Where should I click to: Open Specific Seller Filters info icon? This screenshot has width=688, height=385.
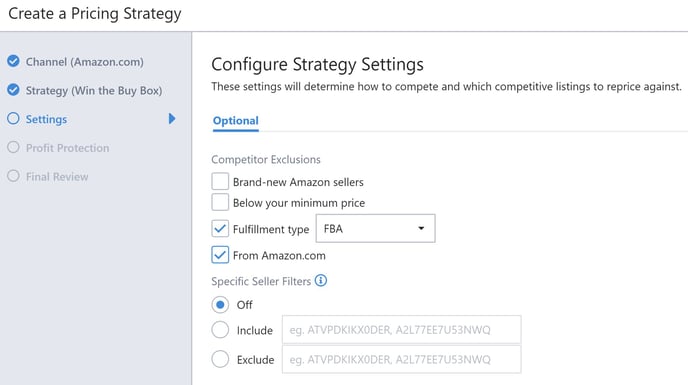click(321, 280)
